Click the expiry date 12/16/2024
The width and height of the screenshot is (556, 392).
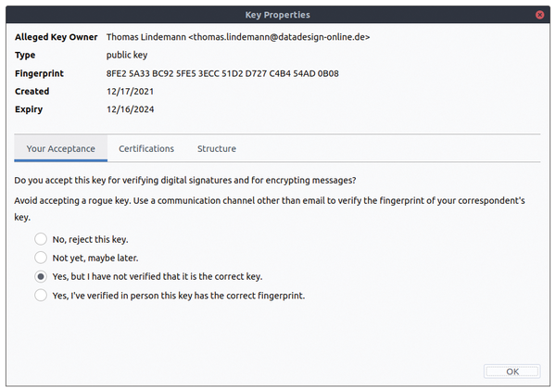tap(130, 109)
